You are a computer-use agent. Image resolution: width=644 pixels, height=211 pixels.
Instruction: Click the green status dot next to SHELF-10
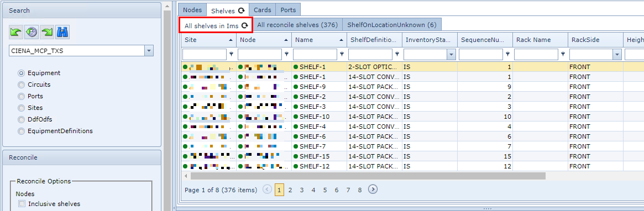coord(296,117)
